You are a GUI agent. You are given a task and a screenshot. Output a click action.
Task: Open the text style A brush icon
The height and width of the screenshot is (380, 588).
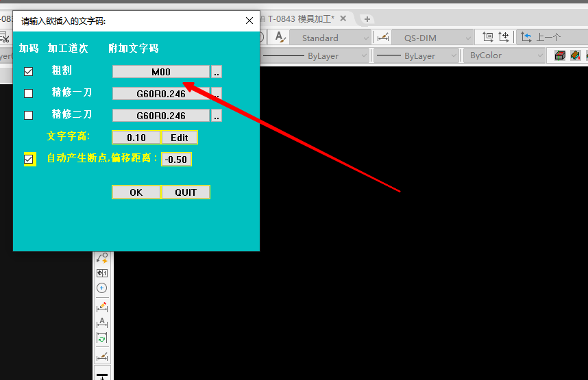[x=280, y=38]
